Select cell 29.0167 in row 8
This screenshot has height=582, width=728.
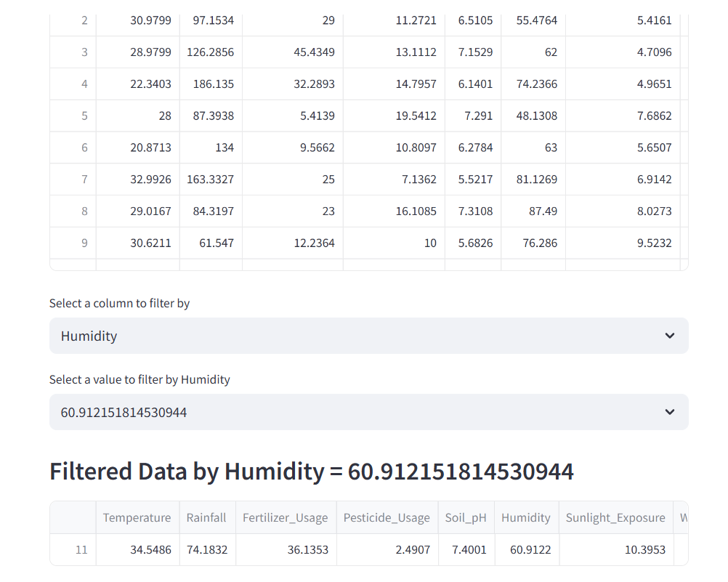[x=137, y=211]
